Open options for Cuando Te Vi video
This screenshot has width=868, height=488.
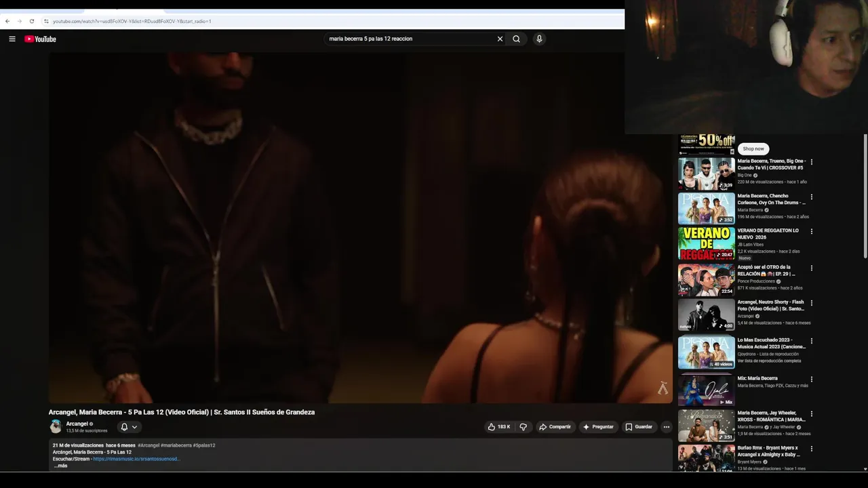[x=811, y=163]
